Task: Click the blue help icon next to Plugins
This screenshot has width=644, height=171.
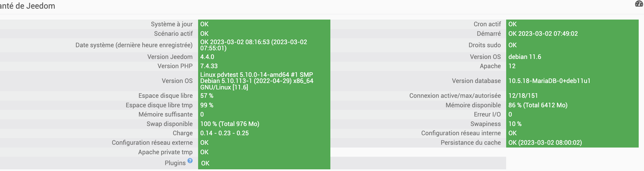Action: [x=191, y=160]
